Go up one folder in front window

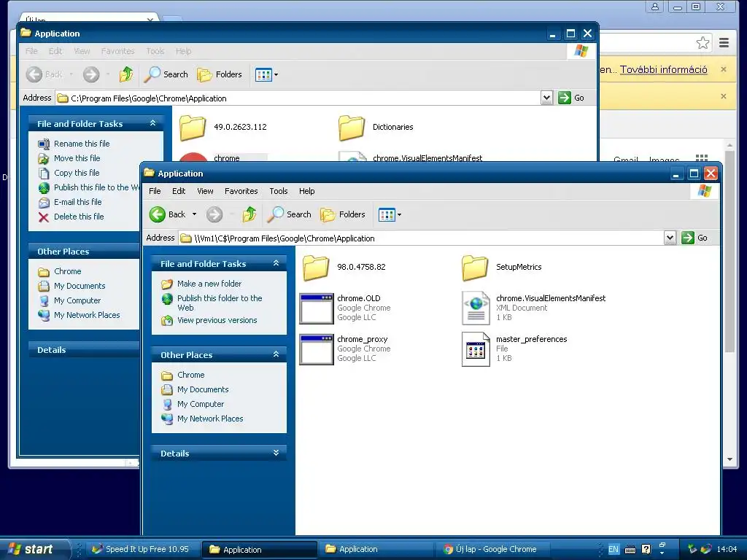(x=249, y=214)
